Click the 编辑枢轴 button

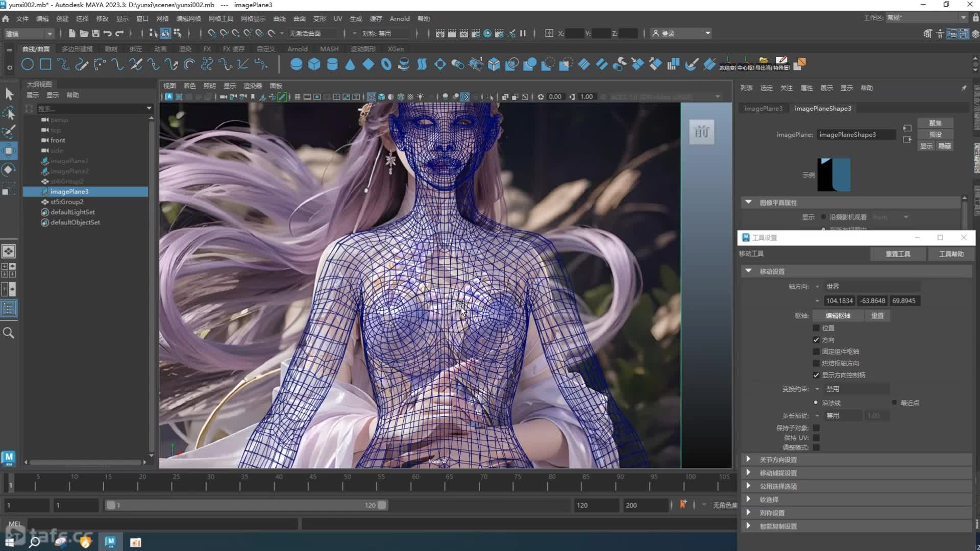coord(838,315)
